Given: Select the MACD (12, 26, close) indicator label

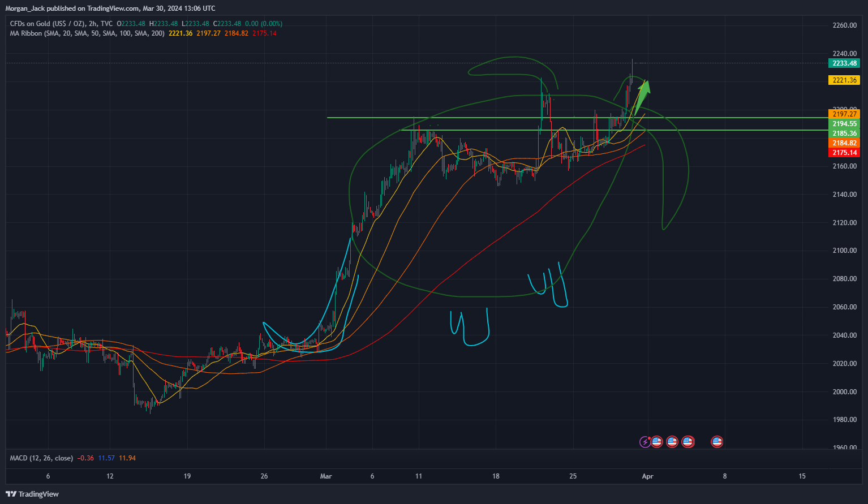Looking at the screenshot, I should click(41, 458).
